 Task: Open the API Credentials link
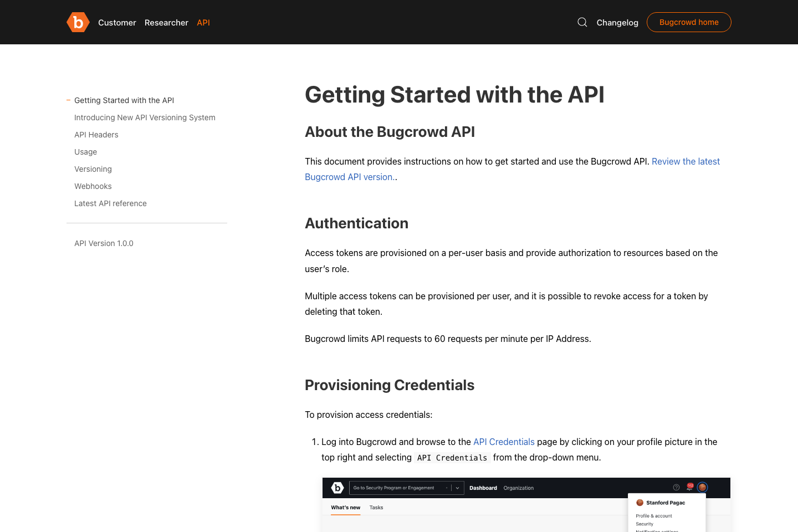pyautogui.click(x=504, y=442)
